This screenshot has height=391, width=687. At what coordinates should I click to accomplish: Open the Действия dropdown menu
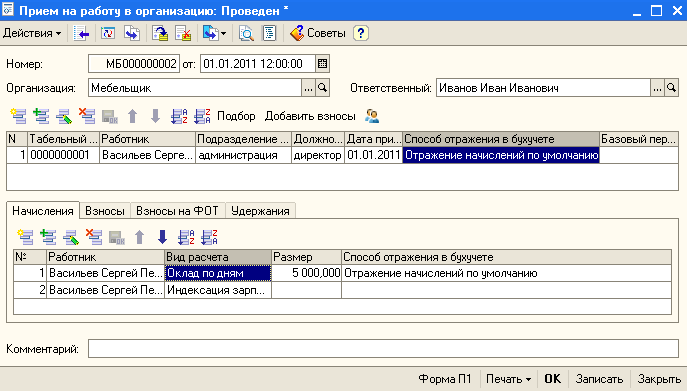(x=32, y=33)
